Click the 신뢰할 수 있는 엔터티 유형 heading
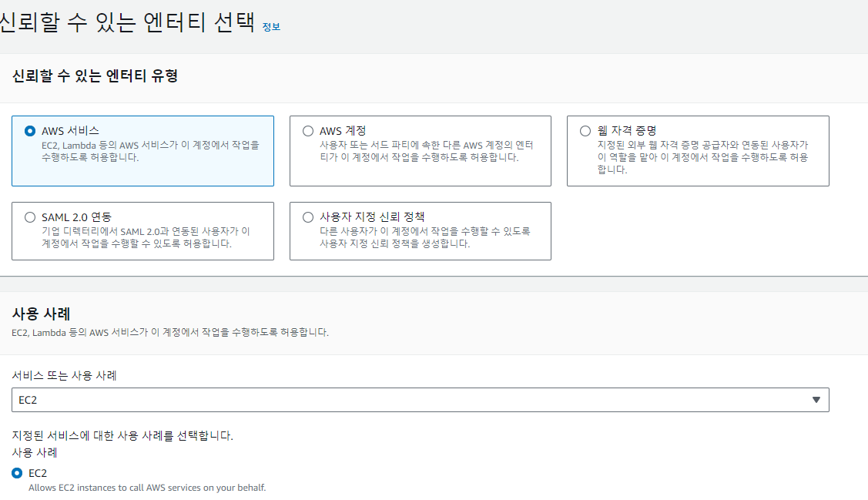Image resolution: width=868 pixels, height=500 pixels. coord(95,76)
